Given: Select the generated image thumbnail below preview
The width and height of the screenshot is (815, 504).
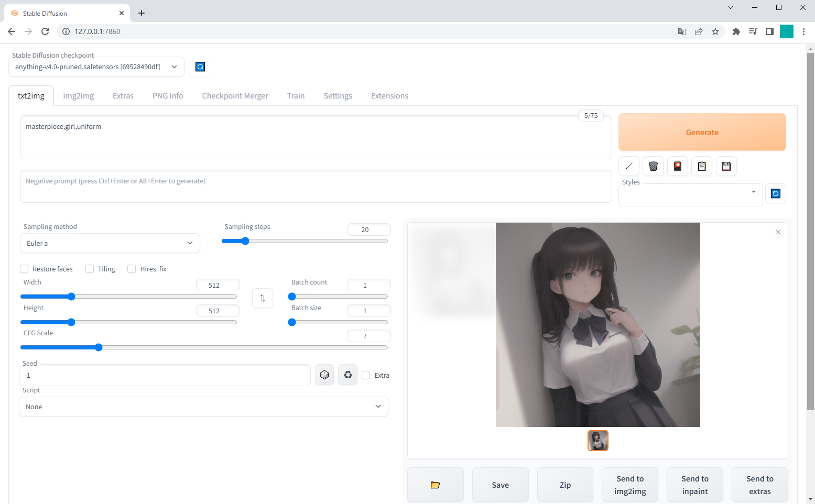Looking at the screenshot, I should [598, 441].
